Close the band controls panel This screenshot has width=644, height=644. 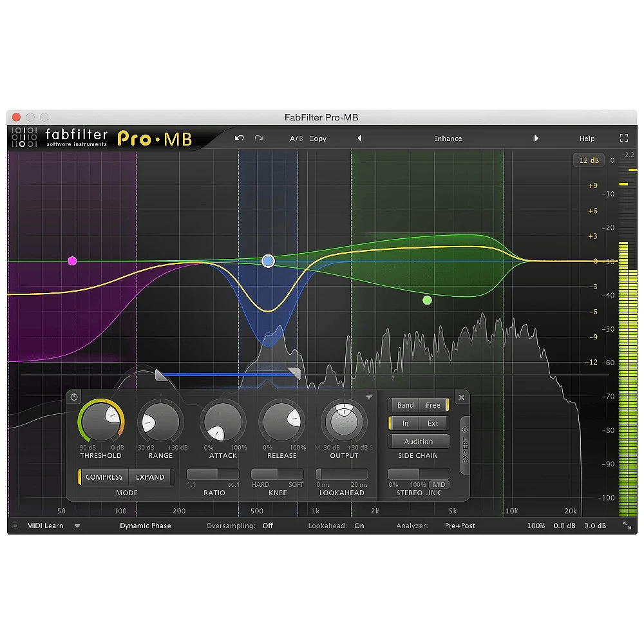(x=461, y=398)
